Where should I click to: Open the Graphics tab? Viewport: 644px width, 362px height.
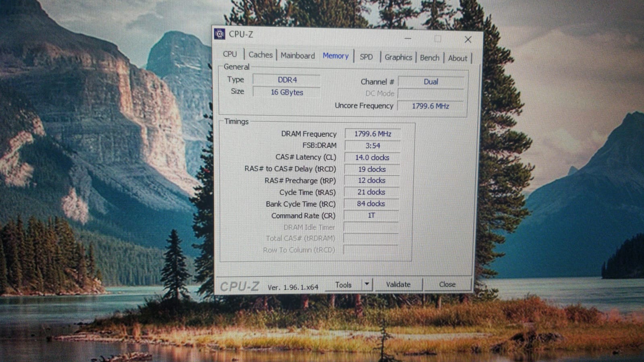398,57
